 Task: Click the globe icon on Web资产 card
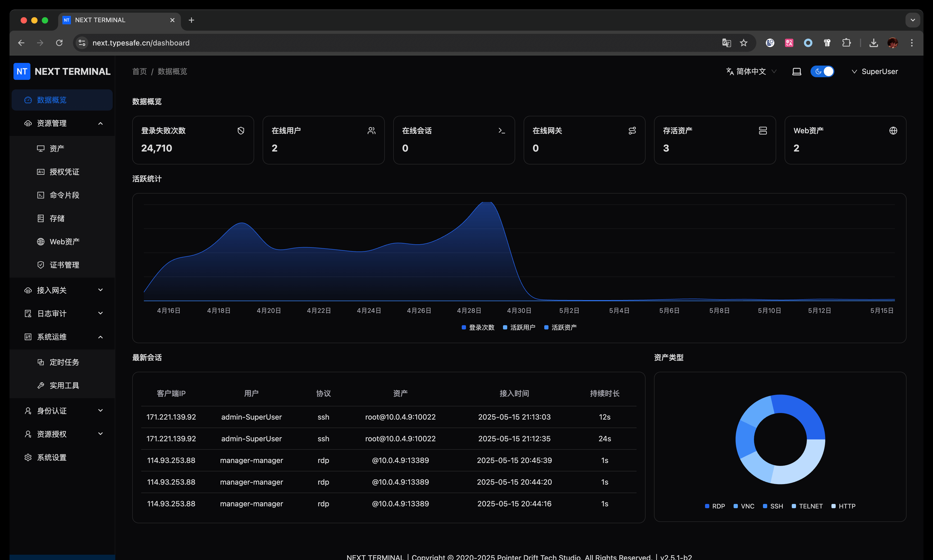[893, 131]
